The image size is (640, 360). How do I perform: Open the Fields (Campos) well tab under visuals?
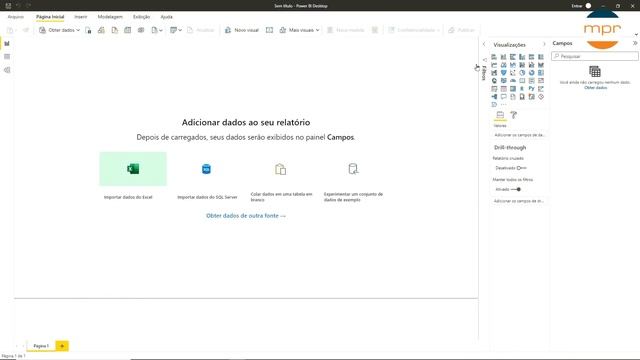point(500,115)
